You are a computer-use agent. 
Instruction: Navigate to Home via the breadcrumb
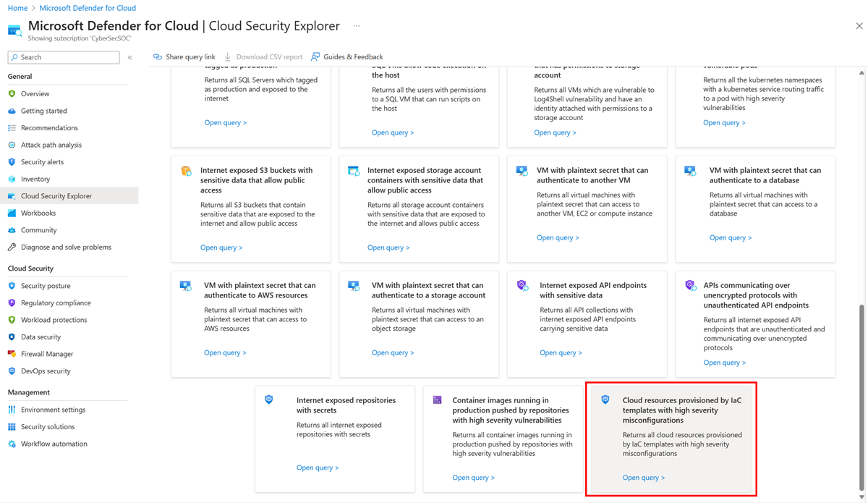(x=17, y=8)
